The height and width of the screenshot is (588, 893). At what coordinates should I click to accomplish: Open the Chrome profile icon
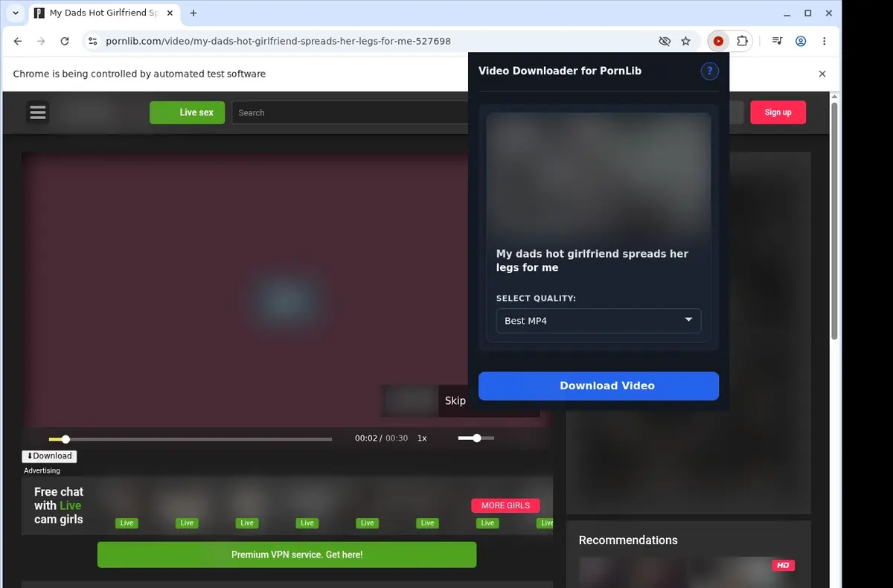[x=801, y=42]
